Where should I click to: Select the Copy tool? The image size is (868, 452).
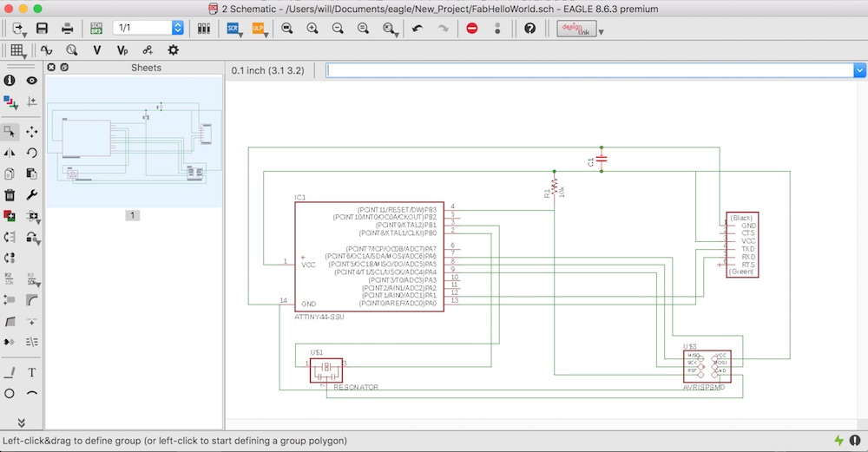click(10, 174)
